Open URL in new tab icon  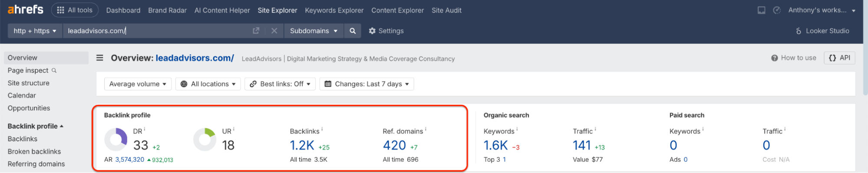pyautogui.click(x=256, y=31)
